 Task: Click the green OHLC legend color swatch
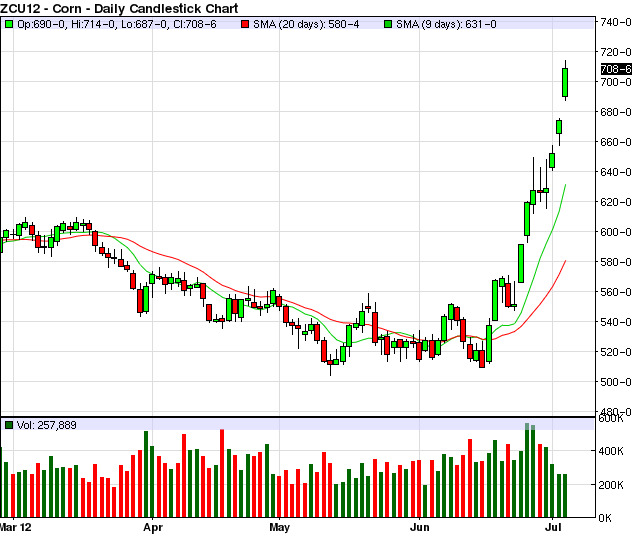click(x=9, y=24)
